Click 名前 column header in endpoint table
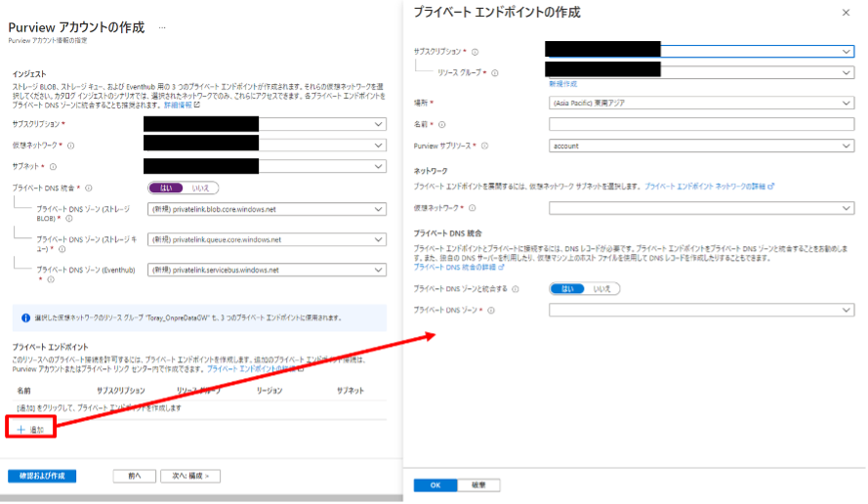The image size is (868, 504). tap(23, 391)
